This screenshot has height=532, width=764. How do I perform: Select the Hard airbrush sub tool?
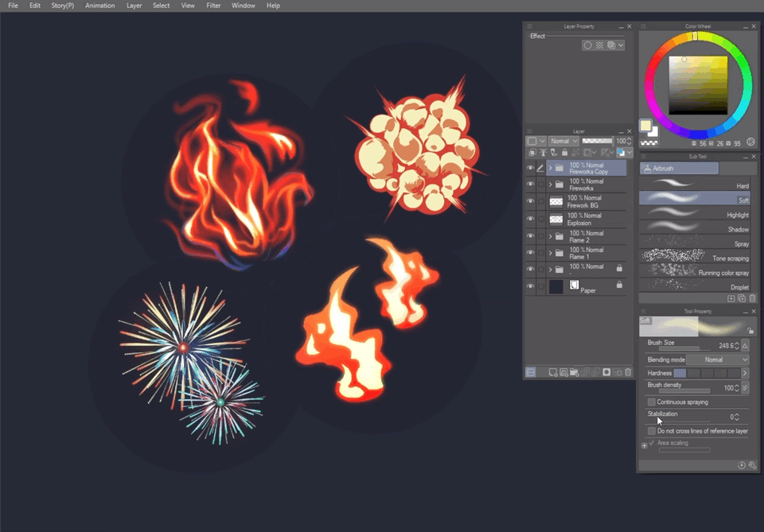(694, 184)
